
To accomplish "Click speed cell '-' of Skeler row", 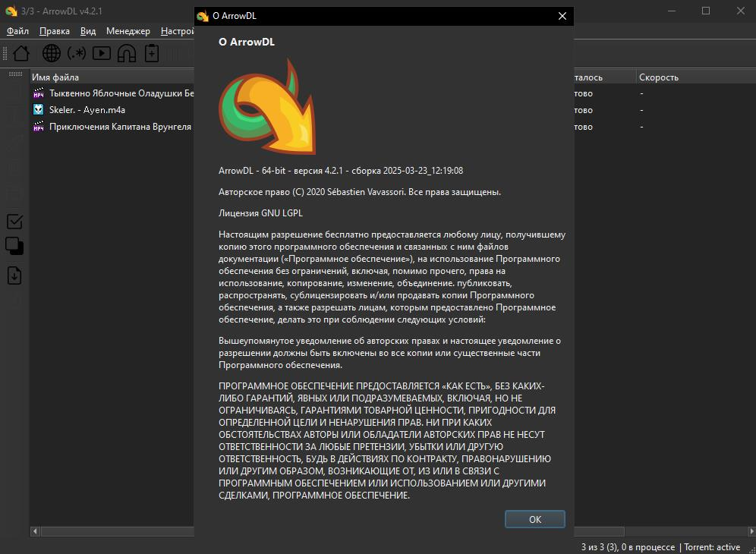I will tap(641, 110).
